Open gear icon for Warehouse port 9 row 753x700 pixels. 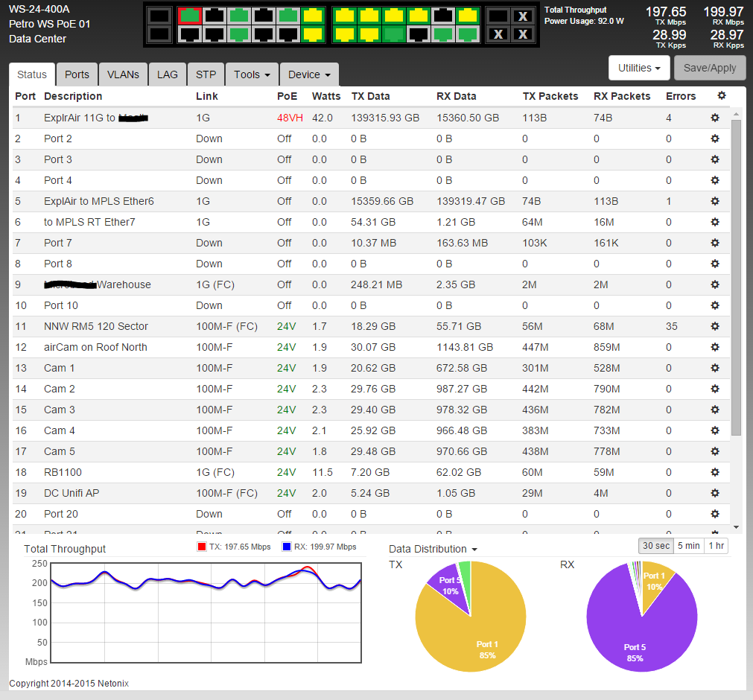[x=714, y=284]
